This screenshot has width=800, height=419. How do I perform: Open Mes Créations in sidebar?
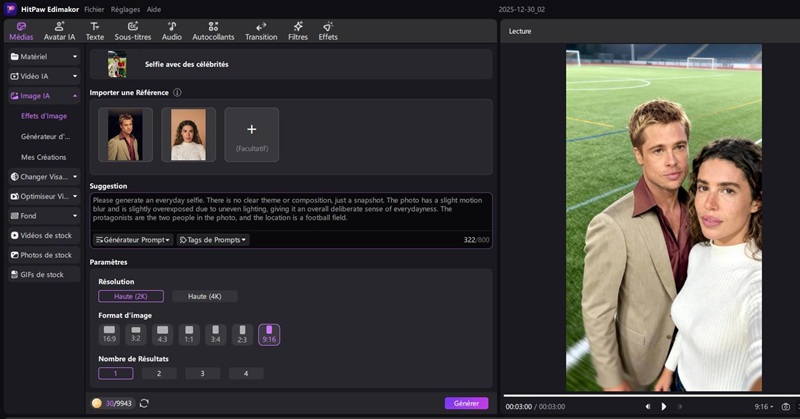[44, 157]
